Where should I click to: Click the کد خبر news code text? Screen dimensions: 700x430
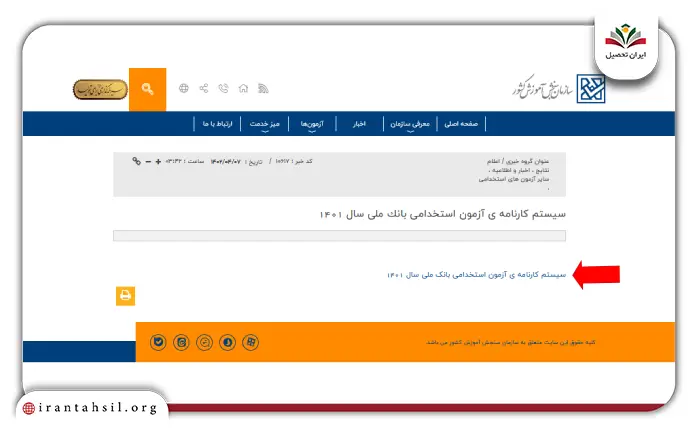[294, 161]
